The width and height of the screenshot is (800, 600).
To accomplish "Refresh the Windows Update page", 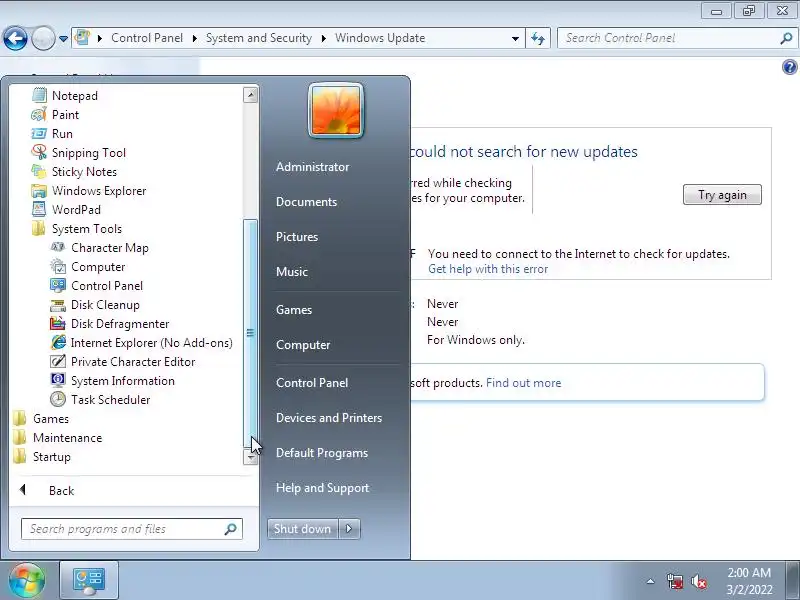I will click(538, 38).
